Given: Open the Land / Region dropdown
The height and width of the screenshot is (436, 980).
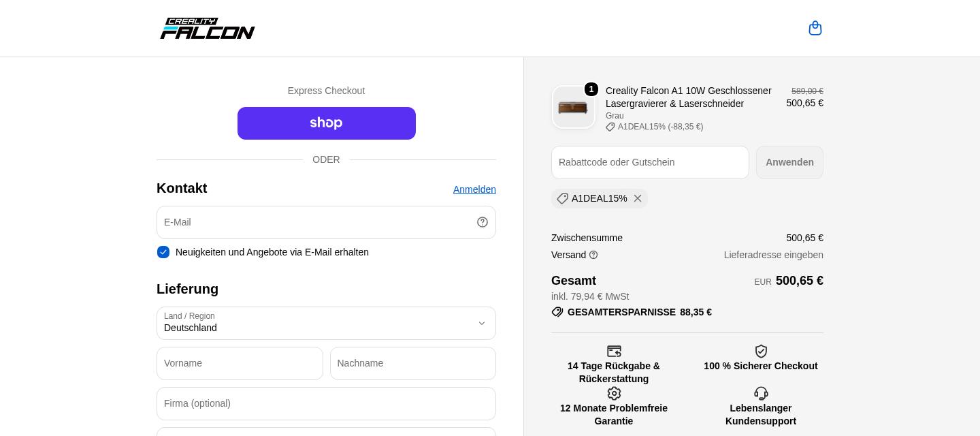Looking at the screenshot, I should 326,323.
